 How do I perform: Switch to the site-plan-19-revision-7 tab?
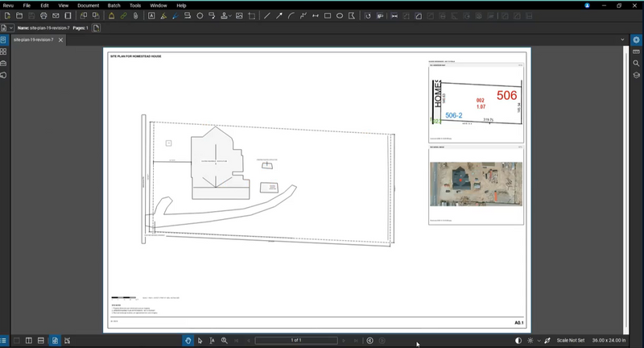tap(34, 39)
